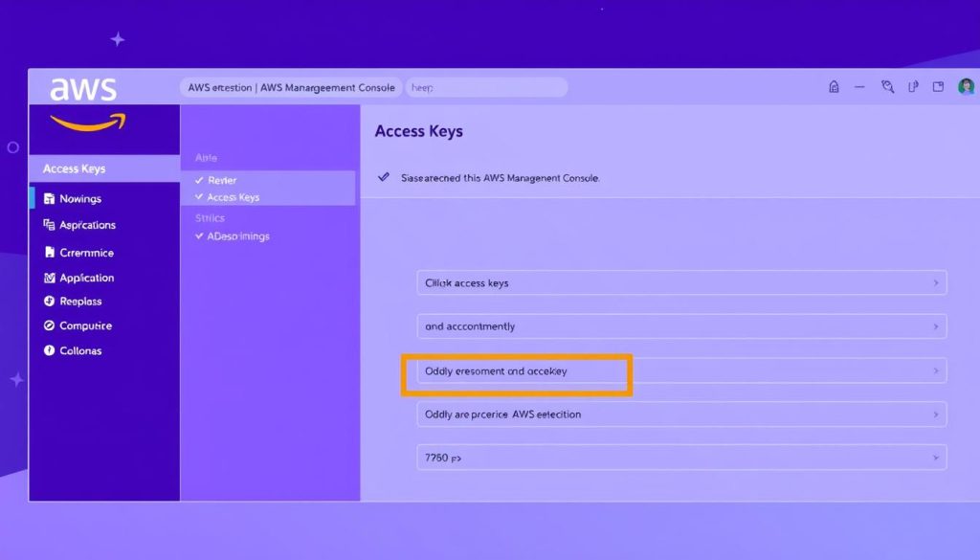Click ADeso imings in middle panel
Screen dimensions: 980x560
238,236
